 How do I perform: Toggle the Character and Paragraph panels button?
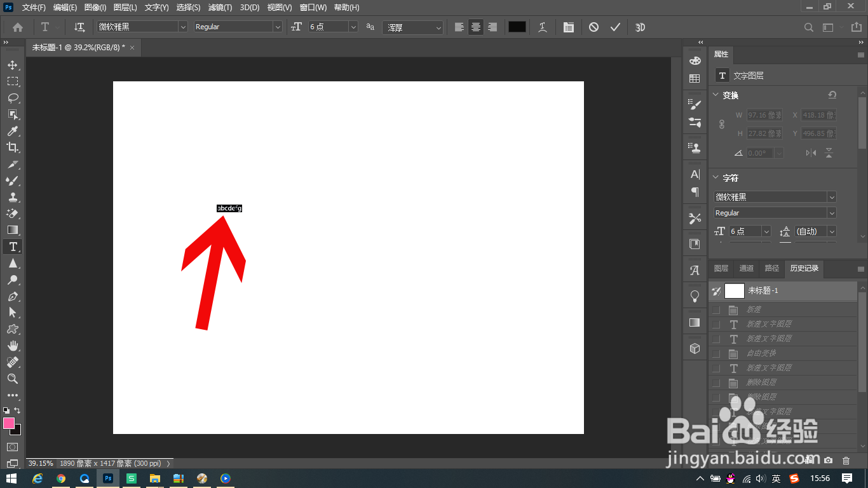(x=568, y=27)
